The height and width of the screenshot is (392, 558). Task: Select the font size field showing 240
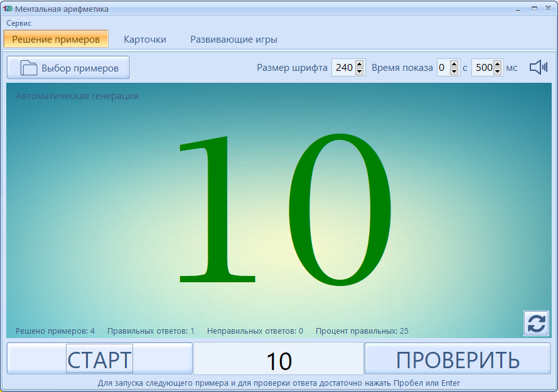(345, 67)
